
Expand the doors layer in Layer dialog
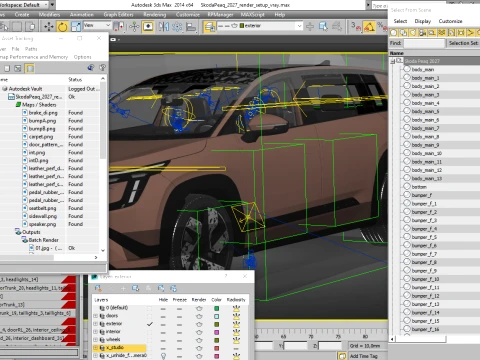(x=95, y=316)
